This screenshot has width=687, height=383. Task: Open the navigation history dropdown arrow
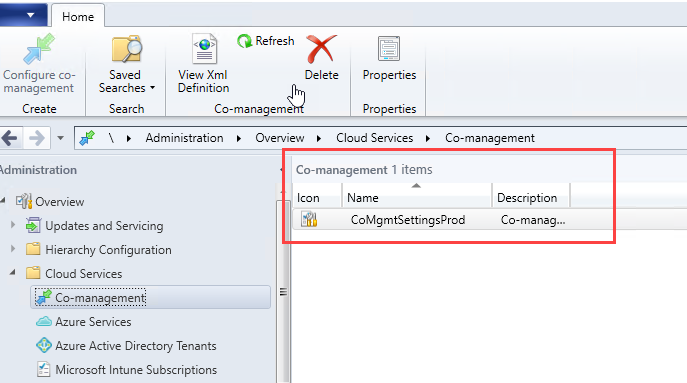60,138
